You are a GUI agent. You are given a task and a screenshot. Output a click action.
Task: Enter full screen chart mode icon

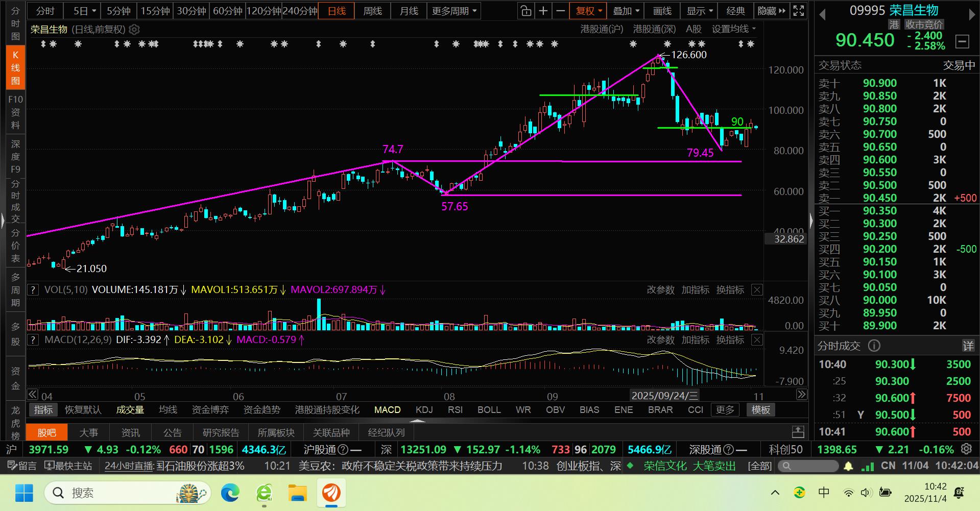point(799,11)
